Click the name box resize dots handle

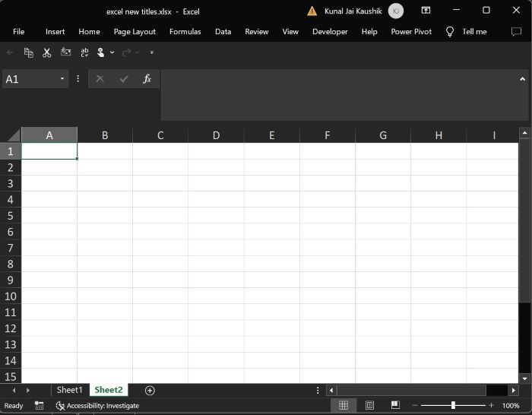pyautogui.click(x=78, y=79)
